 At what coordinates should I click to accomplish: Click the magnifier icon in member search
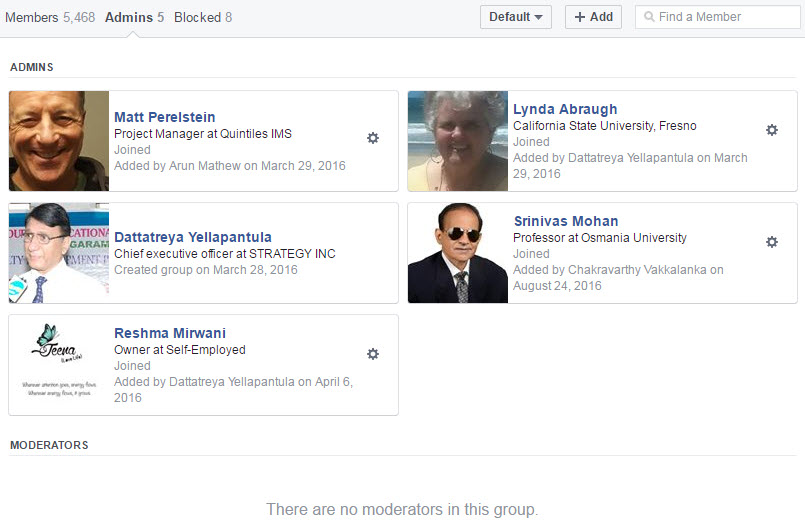click(649, 17)
